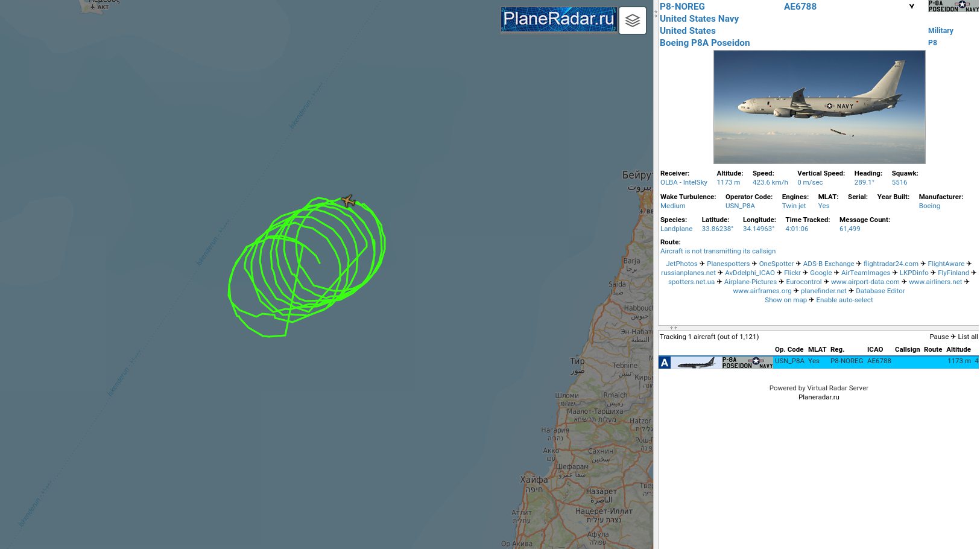The image size is (980, 549).
Task: Click the aircraft silhouette in list row
Action: coord(697,363)
